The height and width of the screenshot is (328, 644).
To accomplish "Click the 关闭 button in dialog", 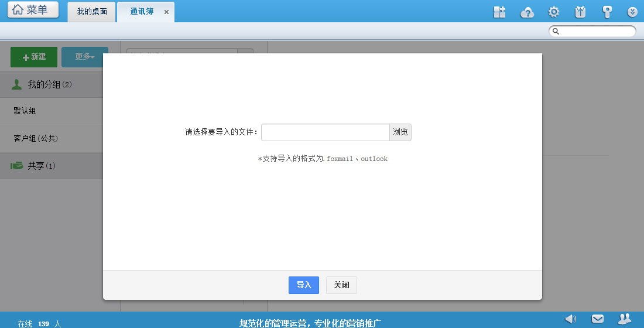I will [341, 285].
